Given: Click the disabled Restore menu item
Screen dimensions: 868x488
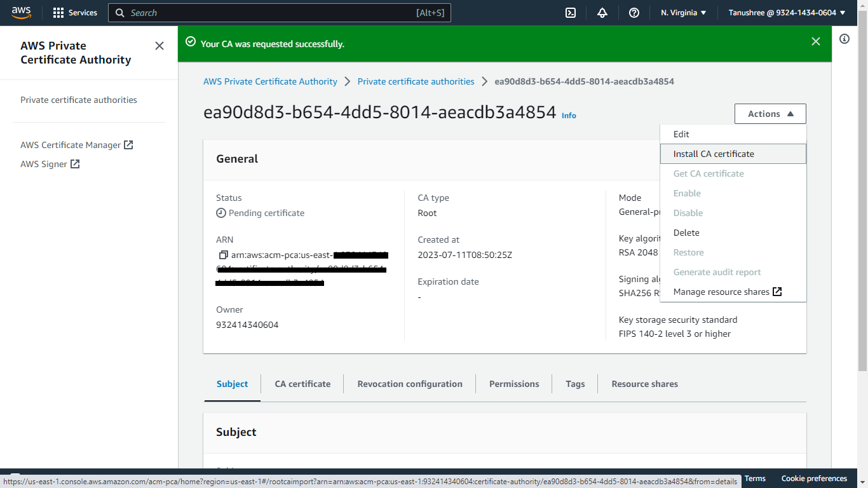Looking at the screenshot, I should pos(733,252).
